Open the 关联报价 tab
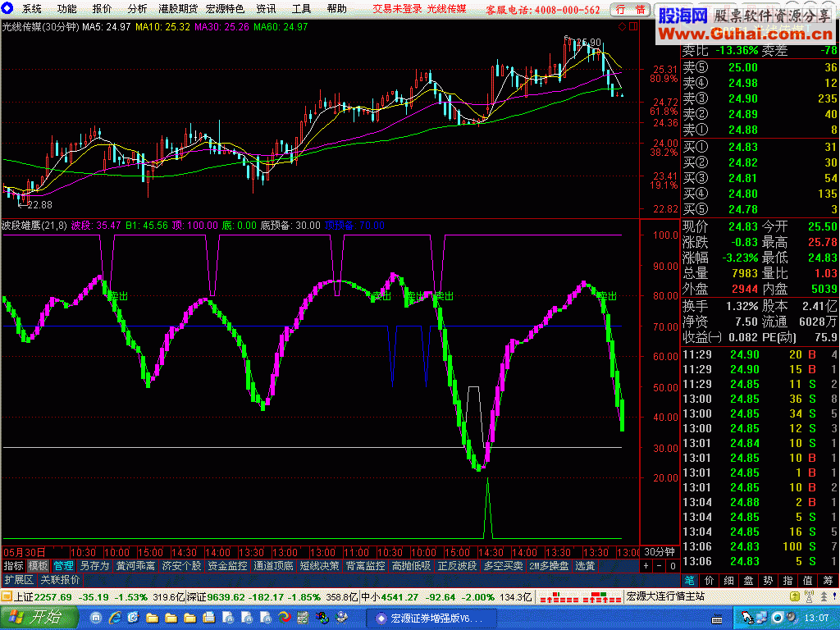 (60, 580)
